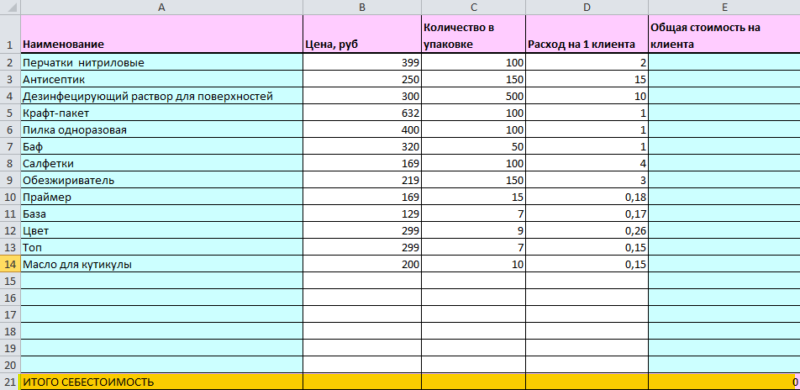This screenshot has height=390, width=800.
Task: Select row header 1
Action: pyautogui.click(x=10, y=34)
